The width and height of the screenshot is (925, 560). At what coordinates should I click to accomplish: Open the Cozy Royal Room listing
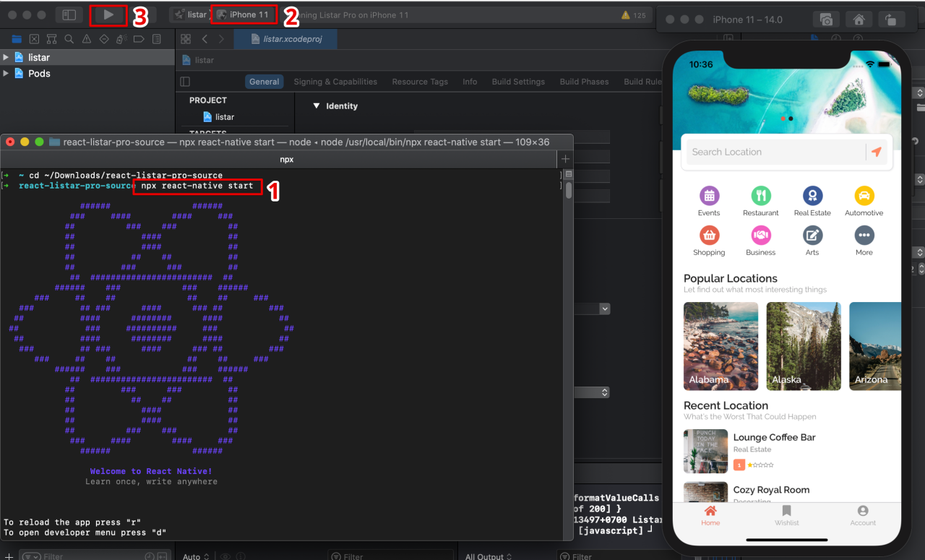[788, 492]
